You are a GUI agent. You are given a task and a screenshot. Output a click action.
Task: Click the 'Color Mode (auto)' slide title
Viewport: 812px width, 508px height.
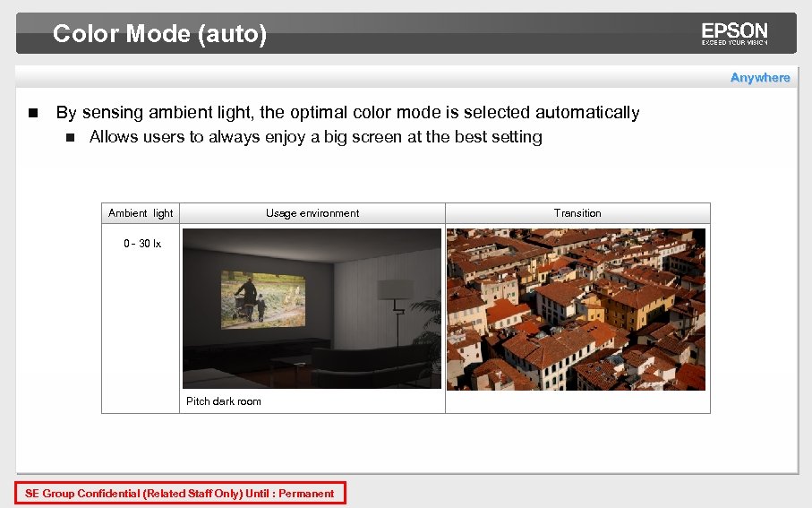[159, 34]
